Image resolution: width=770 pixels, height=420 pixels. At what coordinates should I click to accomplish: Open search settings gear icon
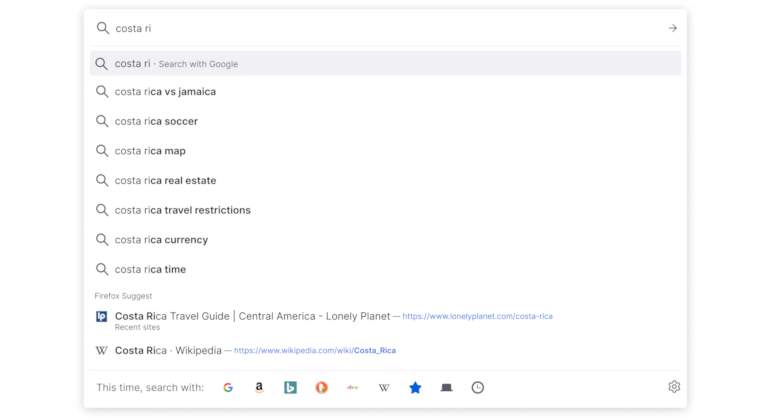click(674, 387)
